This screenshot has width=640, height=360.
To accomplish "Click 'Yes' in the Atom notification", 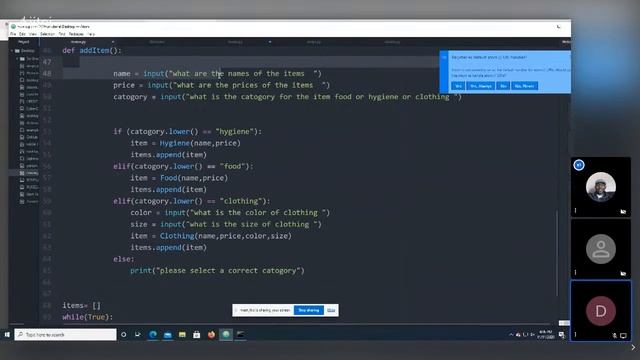I will (458, 86).
